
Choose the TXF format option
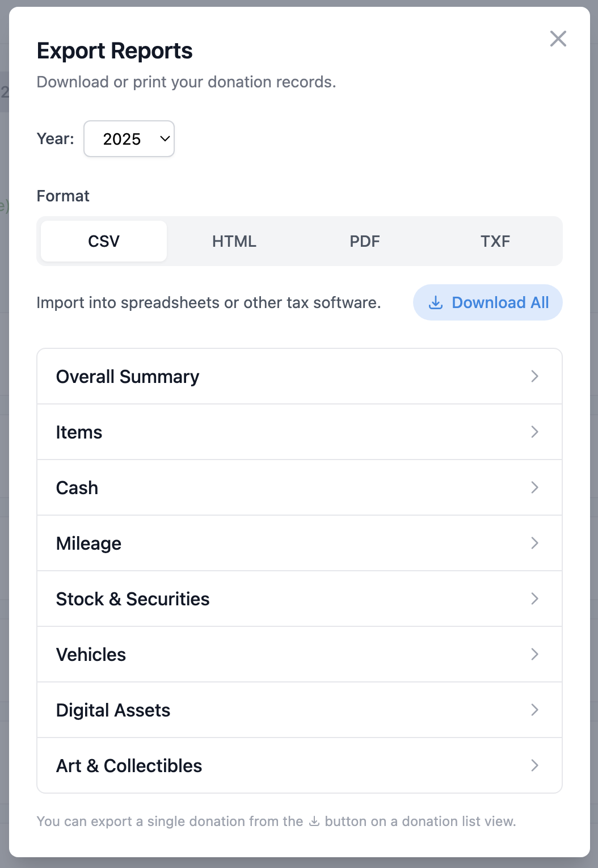coord(496,241)
